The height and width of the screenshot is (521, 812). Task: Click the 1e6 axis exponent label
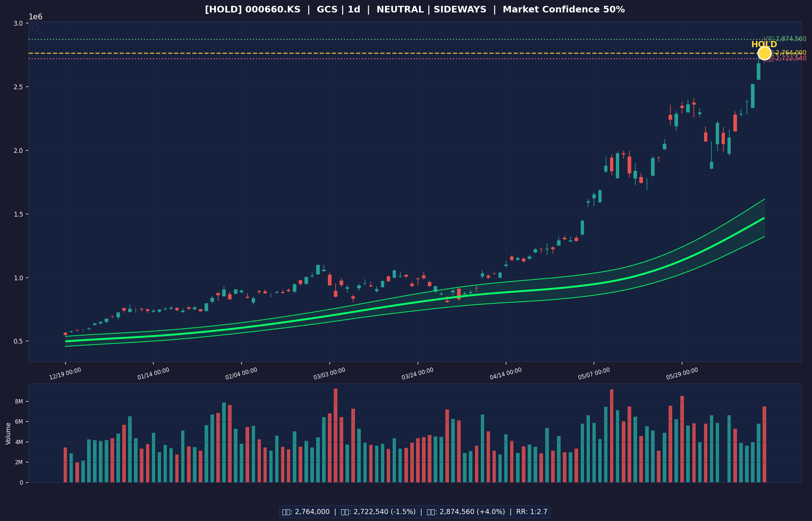pyautogui.click(x=35, y=17)
